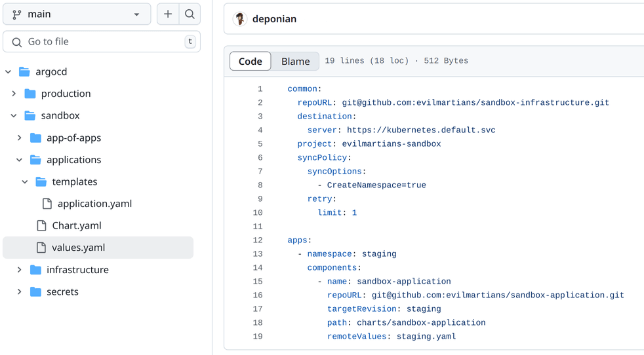This screenshot has width=644, height=355.
Task: Open the templates folder
Action: tap(75, 182)
